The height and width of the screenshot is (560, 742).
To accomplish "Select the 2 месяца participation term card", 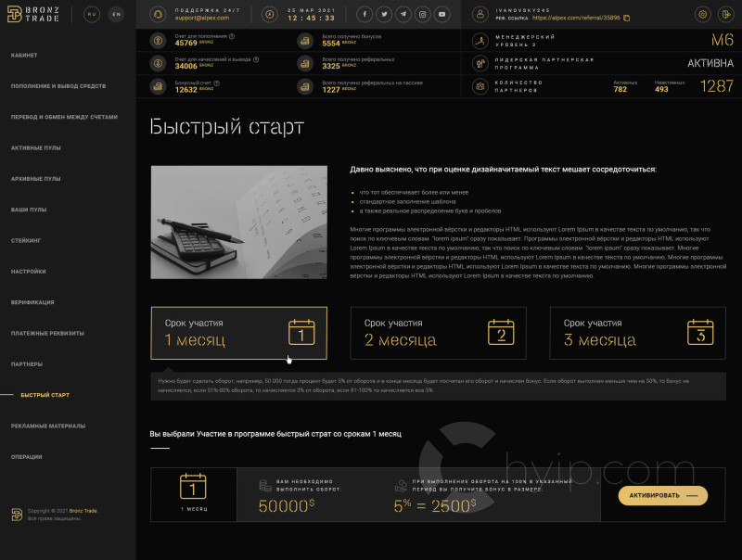I will coord(438,333).
